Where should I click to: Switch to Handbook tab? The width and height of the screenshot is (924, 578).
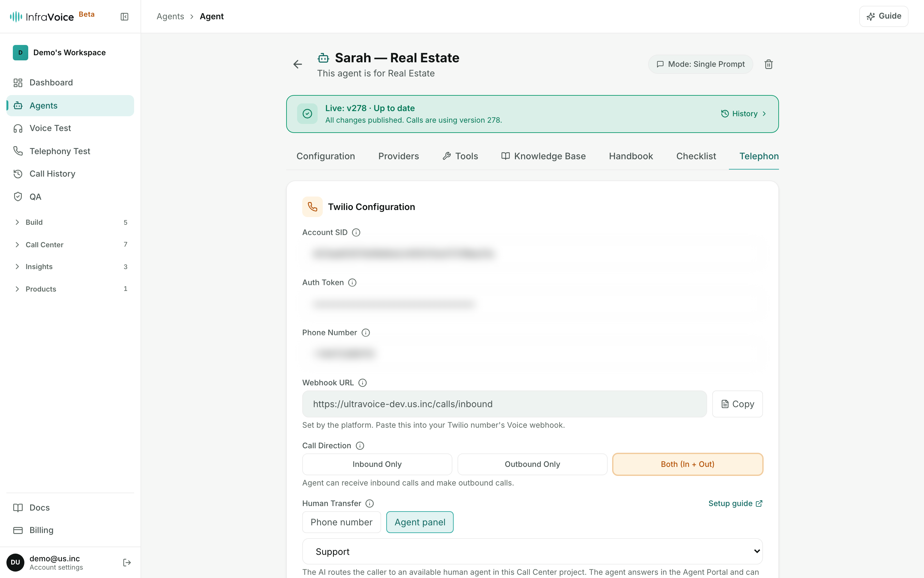coord(631,156)
